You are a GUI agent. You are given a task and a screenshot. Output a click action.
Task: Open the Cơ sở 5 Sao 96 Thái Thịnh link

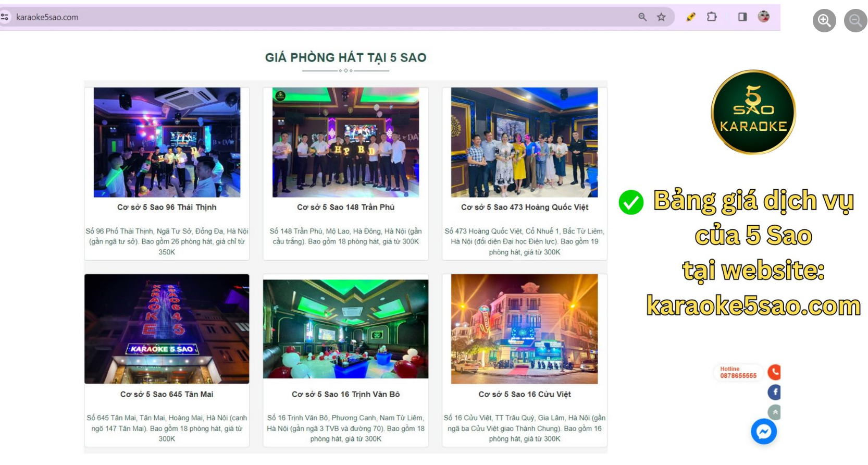pos(167,207)
